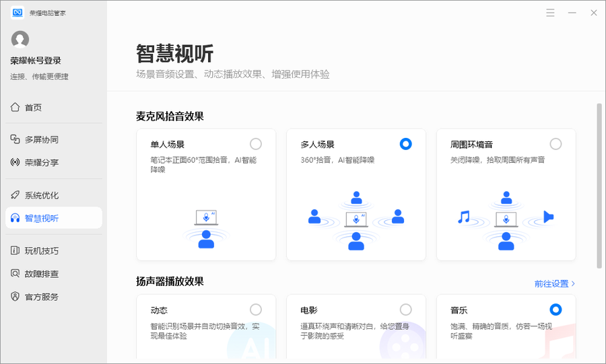Click the 电影 card title
The height and width of the screenshot is (364, 606).
(x=309, y=310)
